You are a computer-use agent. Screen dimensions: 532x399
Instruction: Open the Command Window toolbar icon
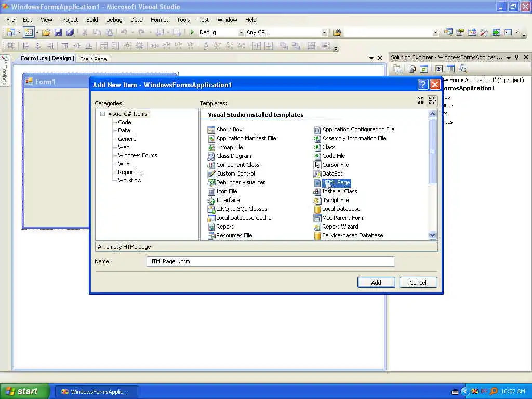pos(508,32)
